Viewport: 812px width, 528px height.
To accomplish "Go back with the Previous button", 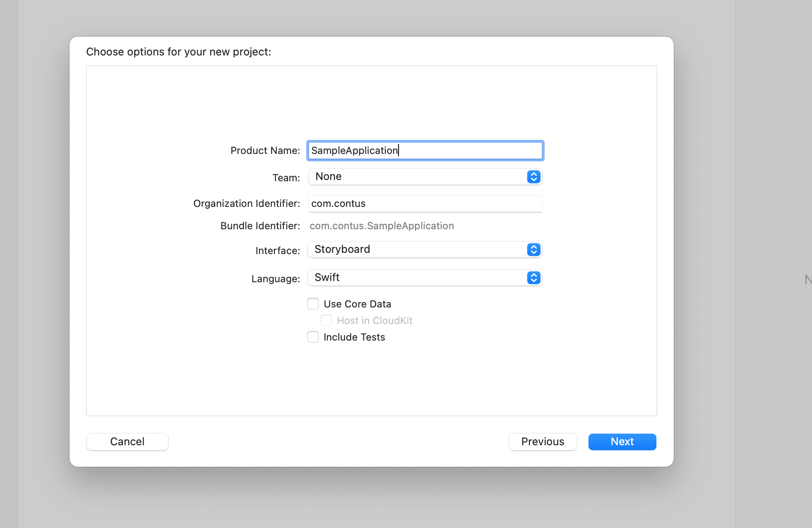I will [543, 442].
